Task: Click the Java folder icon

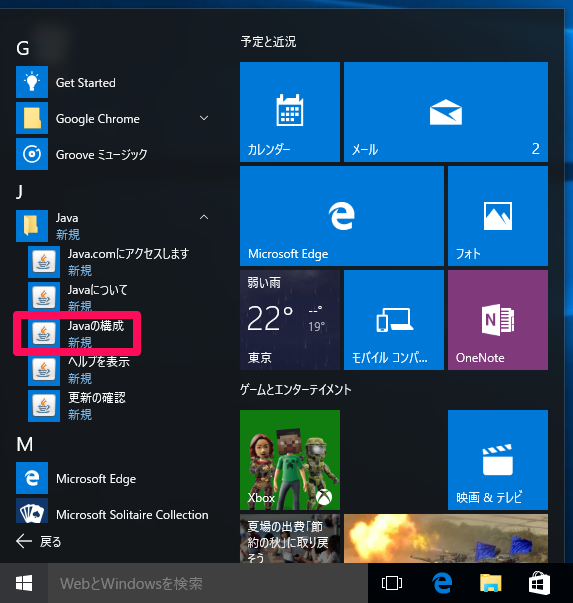Action: click(x=32, y=226)
